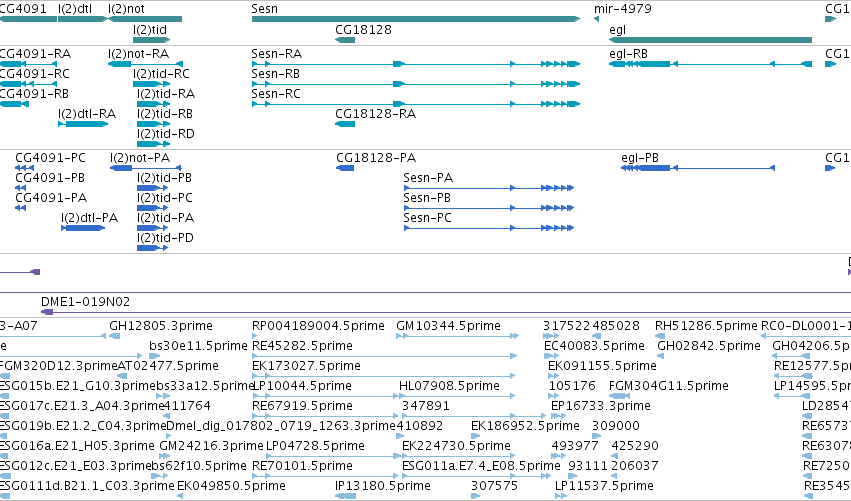Click the l(2)tid-RB transcript label
This screenshot has height=501, width=851.
165,114
